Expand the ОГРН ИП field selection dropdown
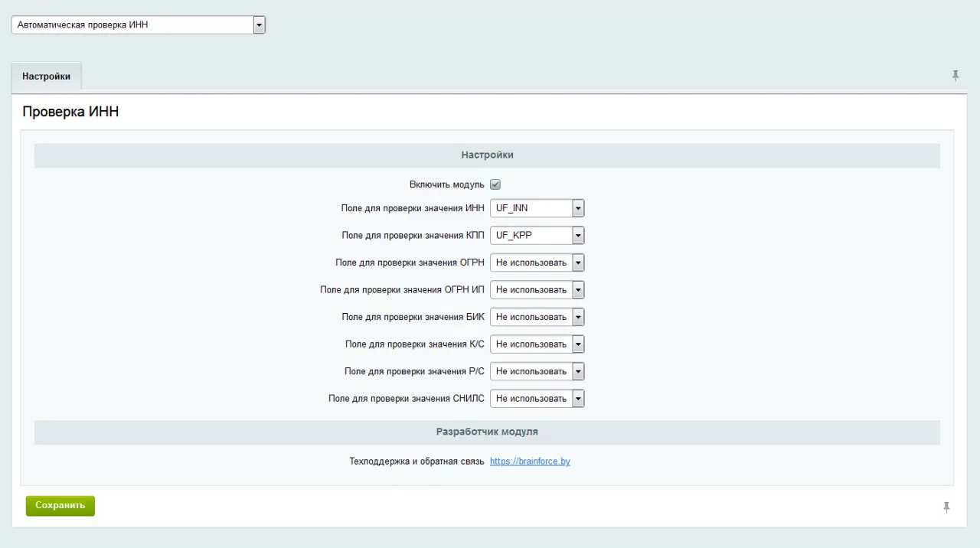980x548 pixels. pyautogui.click(x=537, y=290)
